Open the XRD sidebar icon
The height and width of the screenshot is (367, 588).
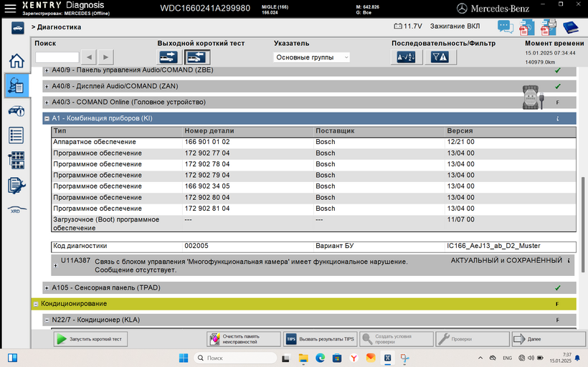(x=16, y=209)
